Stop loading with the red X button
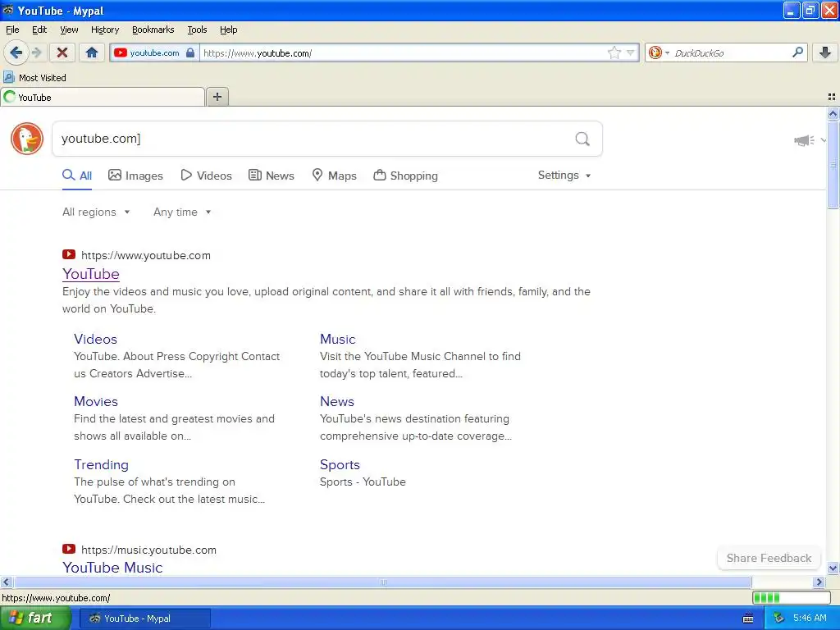The image size is (840, 630). coord(62,52)
